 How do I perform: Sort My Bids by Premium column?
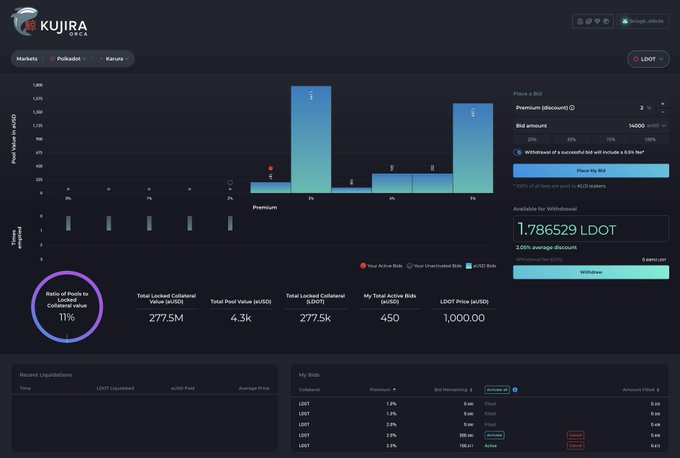pos(382,389)
